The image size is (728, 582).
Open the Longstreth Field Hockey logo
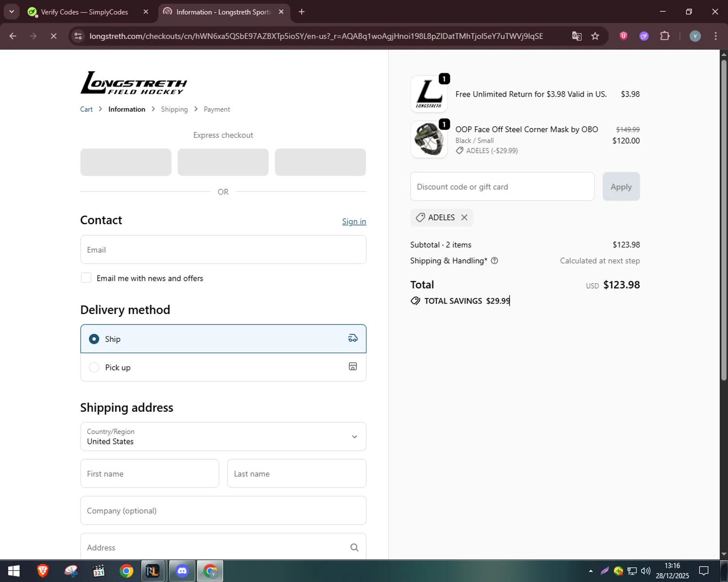pos(133,83)
